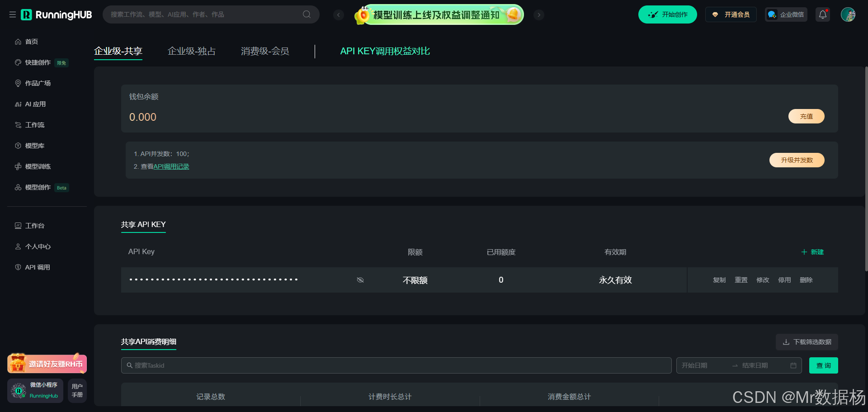Click the right banner arrow
The height and width of the screenshot is (412, 868).
(538, 14)
